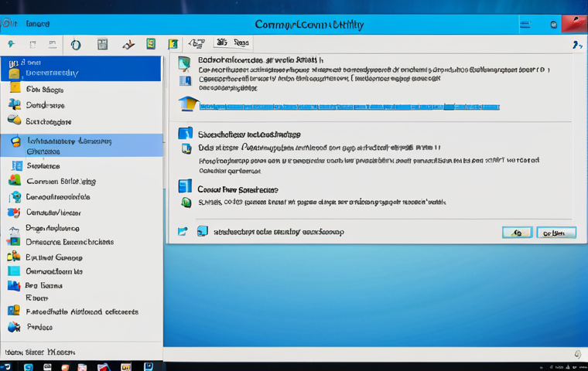Screen dimensions: 588x371
Task: Click the blue and red circles sidebar icon
Action: point(13,213)
